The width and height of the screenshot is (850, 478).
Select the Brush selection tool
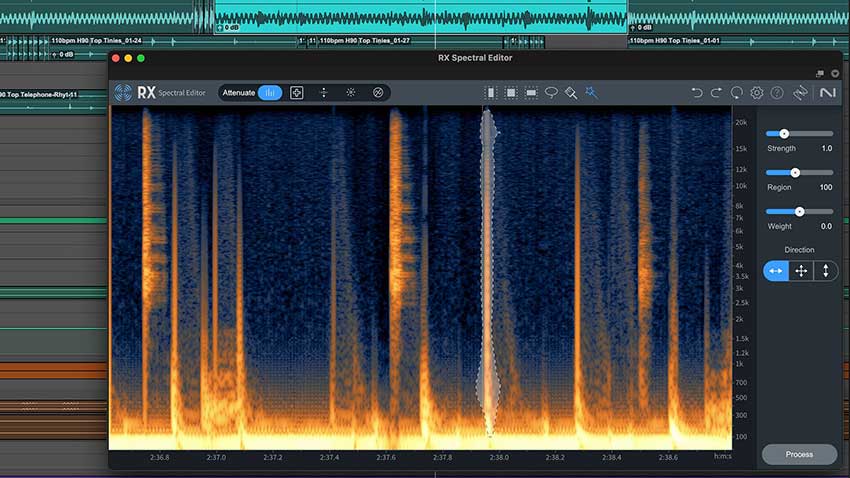[x=571, y=92]
